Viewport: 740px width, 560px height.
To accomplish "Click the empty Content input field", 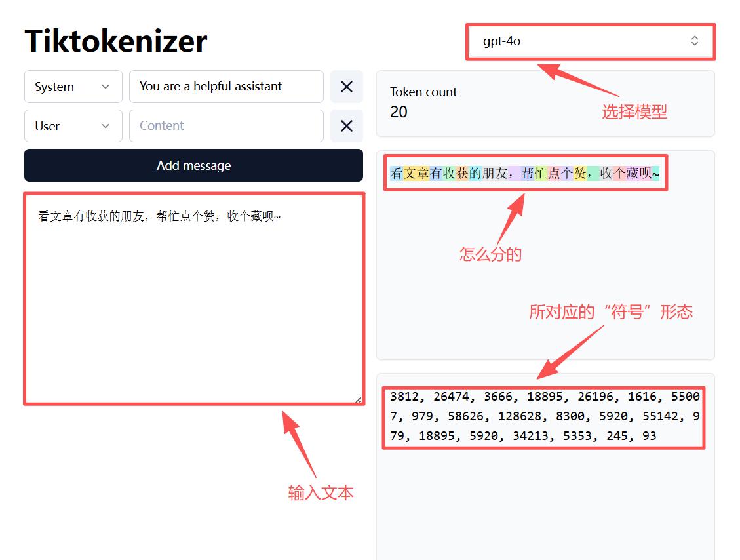I will point(226,126).
